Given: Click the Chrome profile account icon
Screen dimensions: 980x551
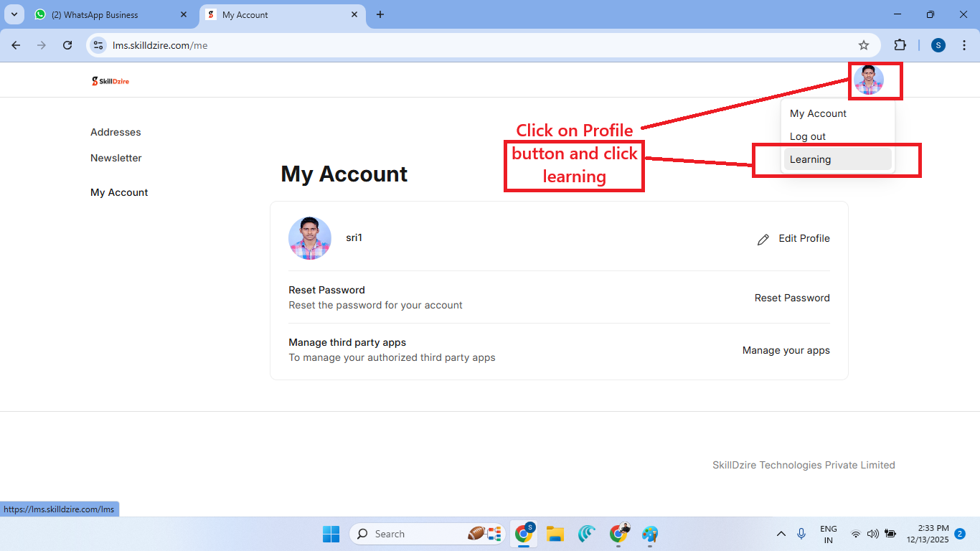Looking at the screenshot, I should [938, 44].
